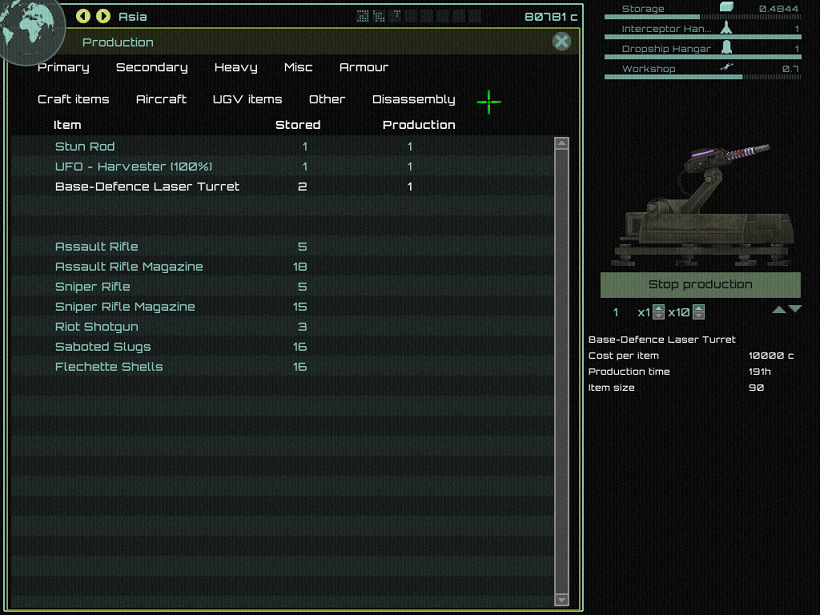Viewport: 820px width, 615px height.
Task: Lower production priority with down triangle
Action: point(795,309)
